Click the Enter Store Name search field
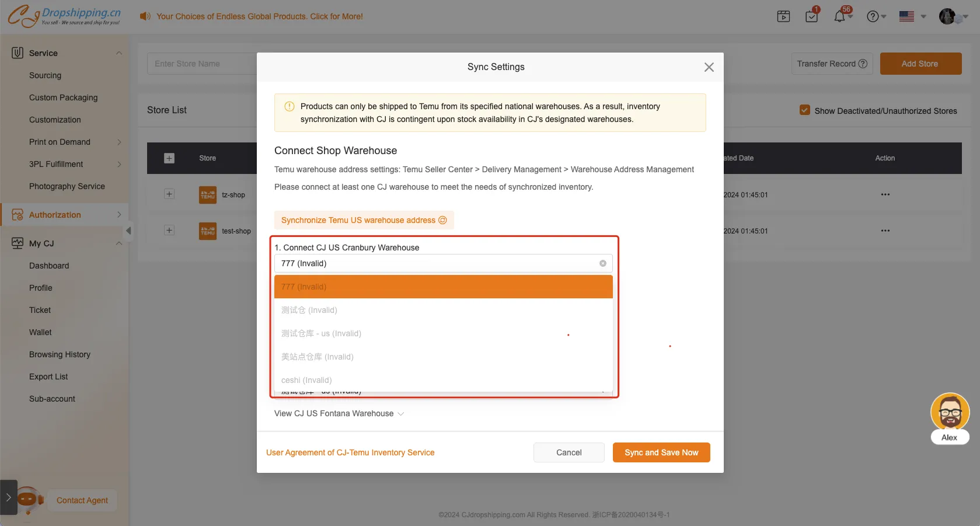The image size is (980, 526). coord(201,64)
